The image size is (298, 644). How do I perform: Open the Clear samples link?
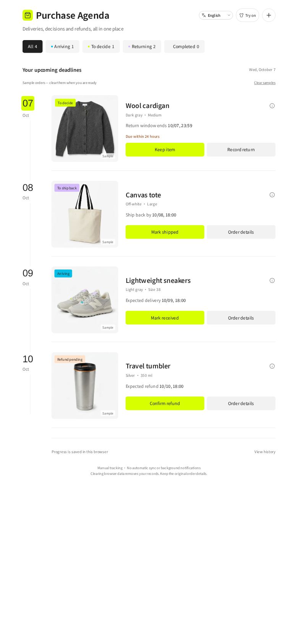click(265, 83)
